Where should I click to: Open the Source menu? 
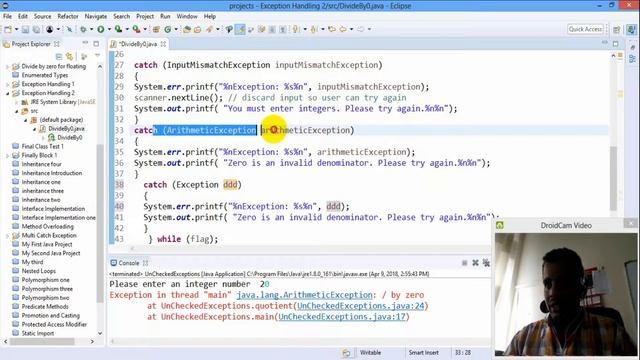point(42,16)
